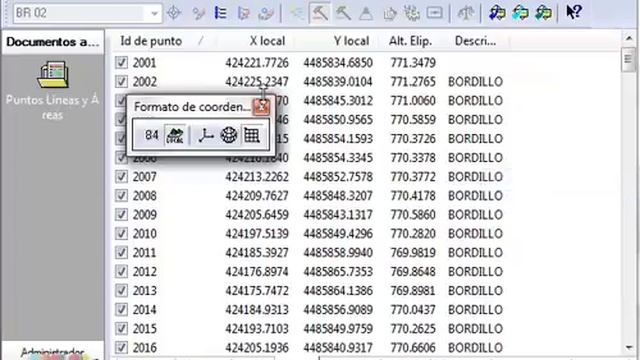This screenshot has height=360, width=640.
Task: Click the flag-like icon after list icon
Action: click(243, 13)
